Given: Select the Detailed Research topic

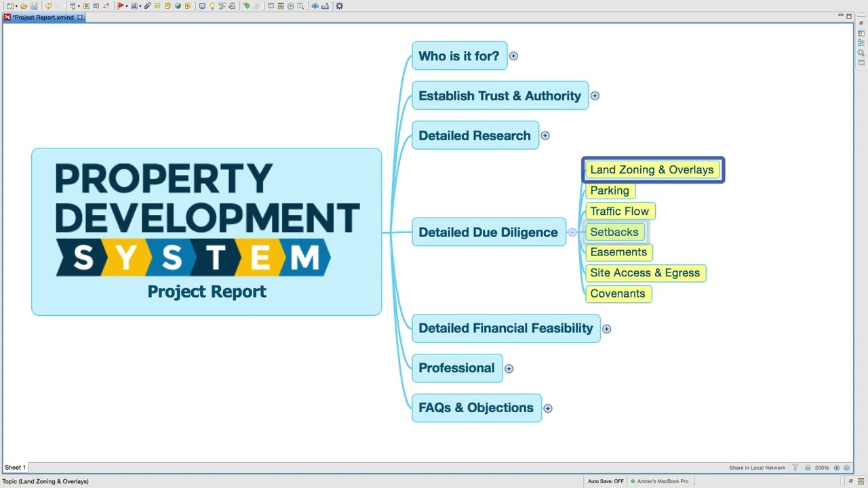Looking at the screenshot, I should pos(475,136).
